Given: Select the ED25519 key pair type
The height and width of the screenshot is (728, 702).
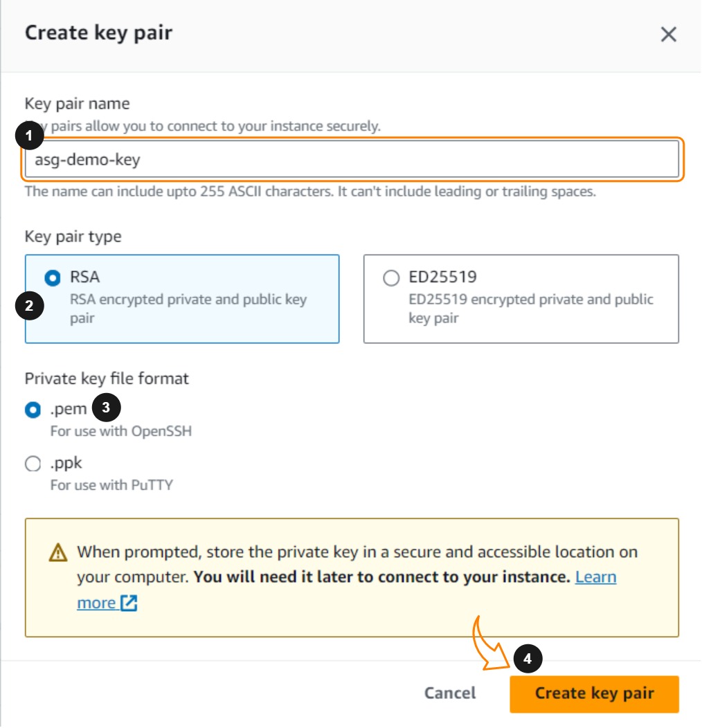Looking at the screenshot, I should (x=391, y=277).
